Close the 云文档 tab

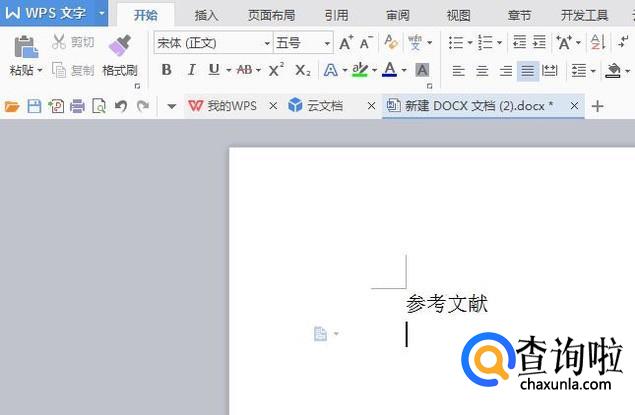coord(371,106)
